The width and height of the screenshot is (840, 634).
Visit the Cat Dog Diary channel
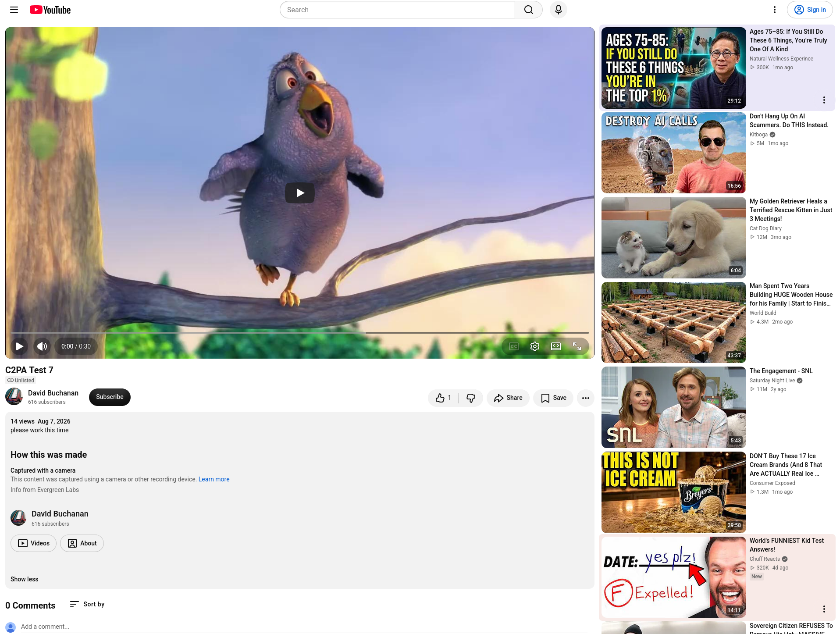[765, 228]
